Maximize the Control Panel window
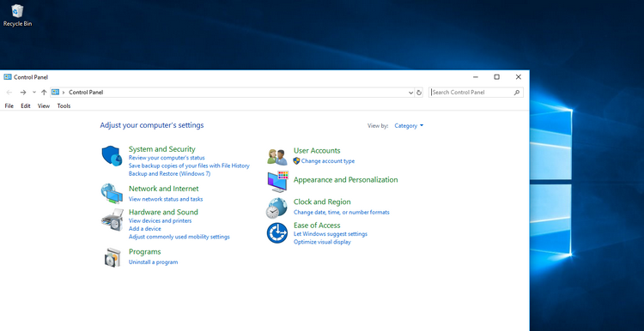Screen dimensions: 644x331 497,77
